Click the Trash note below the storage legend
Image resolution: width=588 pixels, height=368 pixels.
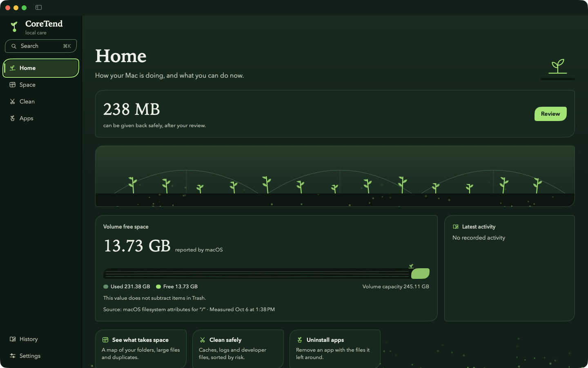tap(154, 298)
